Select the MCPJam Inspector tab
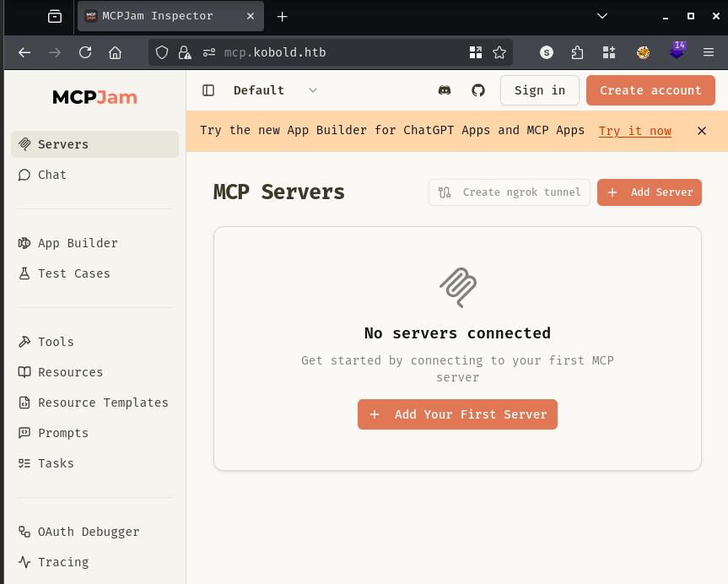Image resolution: width=728 pixels, height=584 pixels. 170,16
